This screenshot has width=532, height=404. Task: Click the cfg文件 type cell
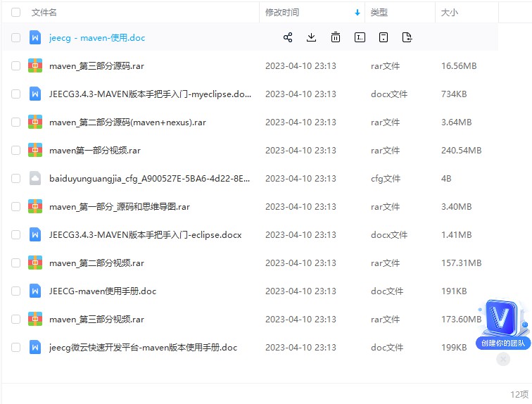[x=386, y=179]
